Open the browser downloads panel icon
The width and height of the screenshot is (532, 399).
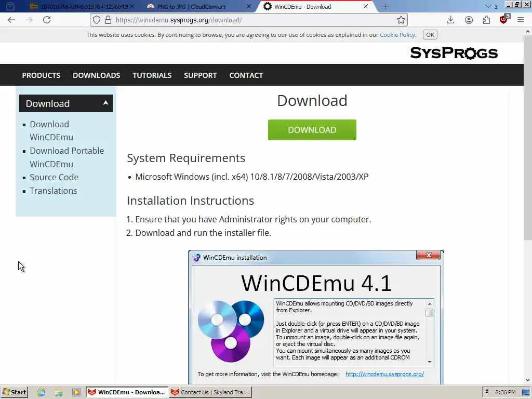[450, 20]
